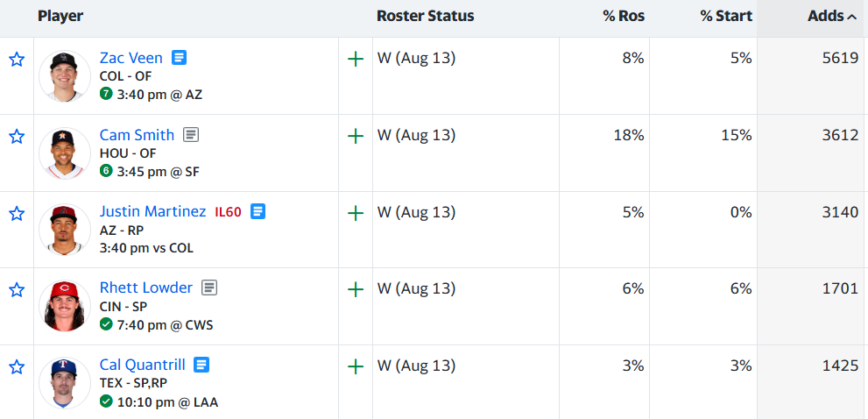Open Rhett Lowder's player notes icon

210,288
